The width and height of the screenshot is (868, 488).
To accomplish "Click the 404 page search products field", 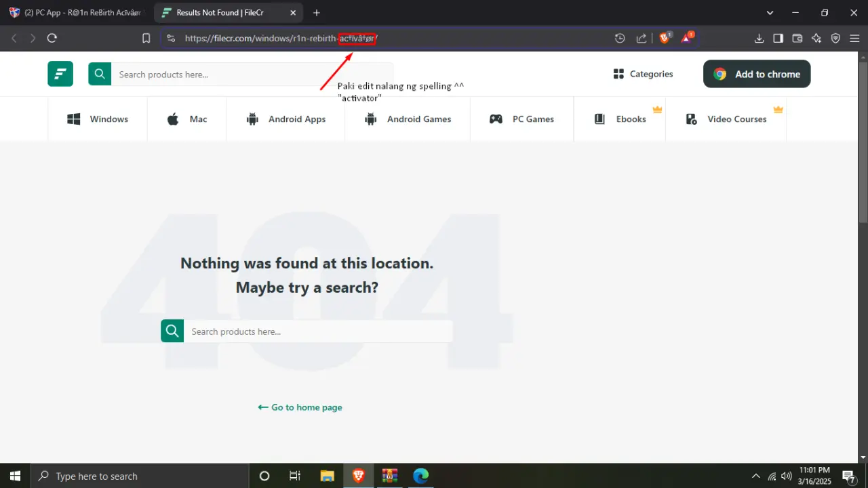I will [318, 331].
